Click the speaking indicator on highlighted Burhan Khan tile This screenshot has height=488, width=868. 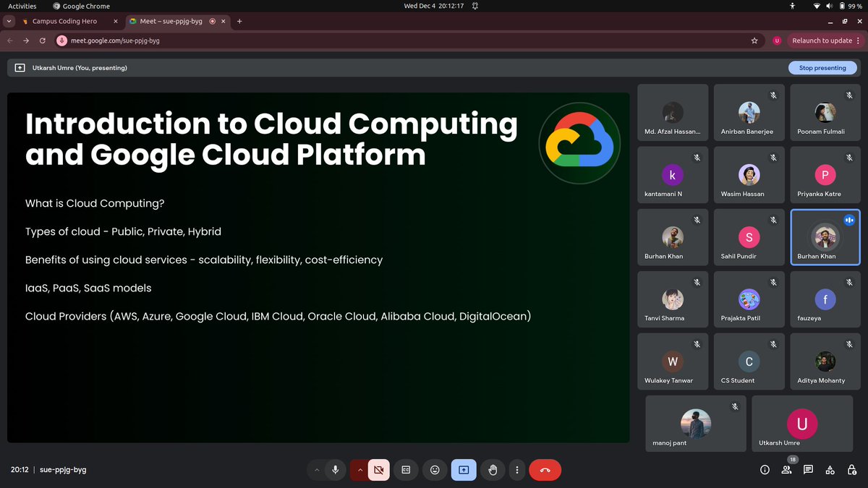[849, 220]
